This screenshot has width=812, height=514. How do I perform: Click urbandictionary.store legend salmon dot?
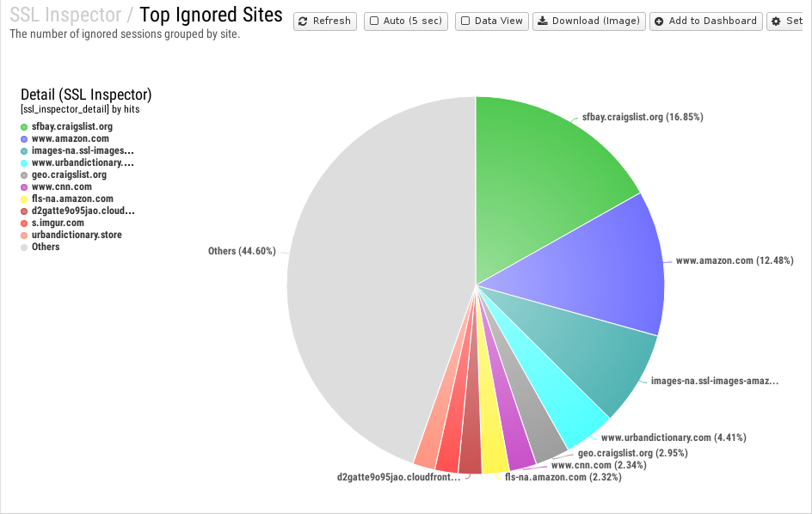[24, 235]
